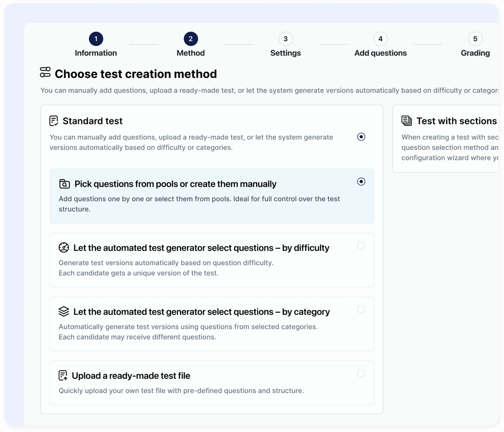504x432 pixels.
Task: Select the Standard test radio button
Action: tap(361, 137)
